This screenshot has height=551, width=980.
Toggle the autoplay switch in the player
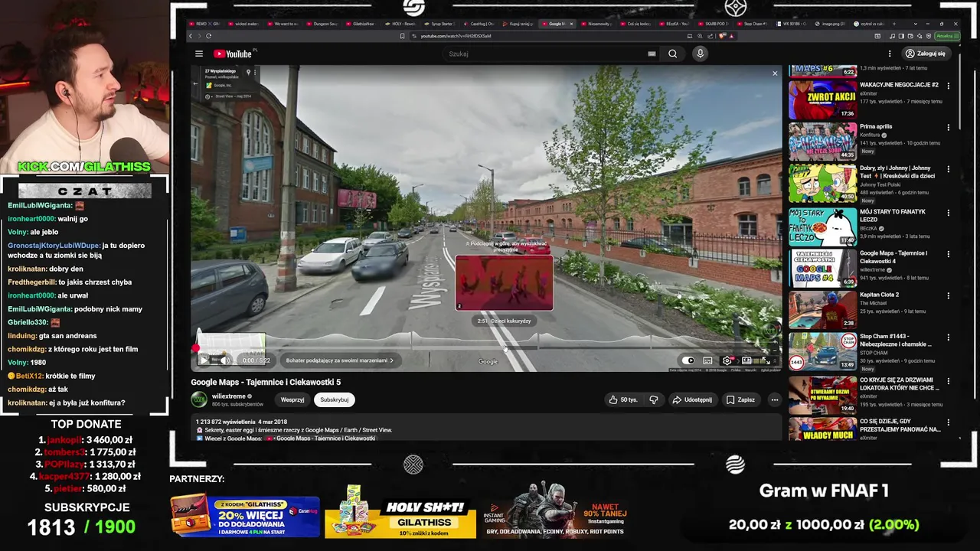click(688, 360)
